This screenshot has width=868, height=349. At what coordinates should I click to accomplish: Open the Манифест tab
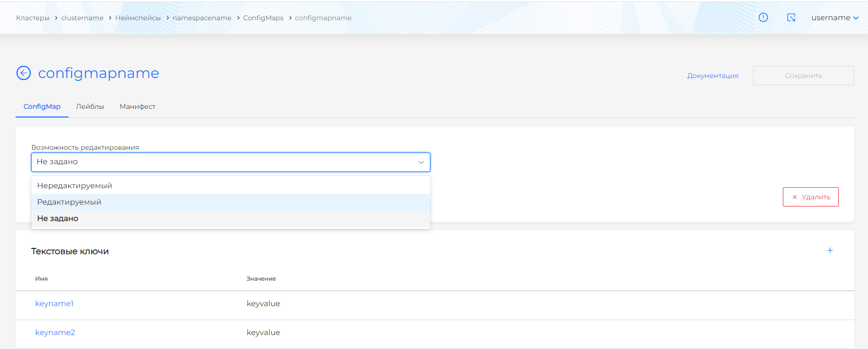pos(138,106)
